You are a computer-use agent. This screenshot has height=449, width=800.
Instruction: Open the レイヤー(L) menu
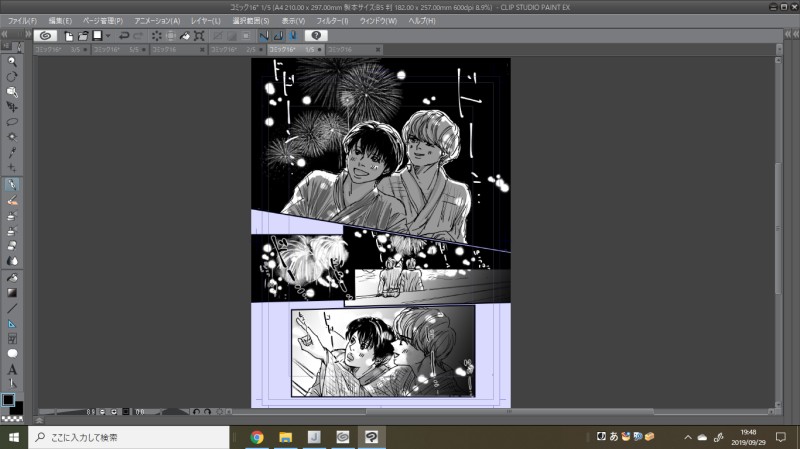tap(206, 21)
